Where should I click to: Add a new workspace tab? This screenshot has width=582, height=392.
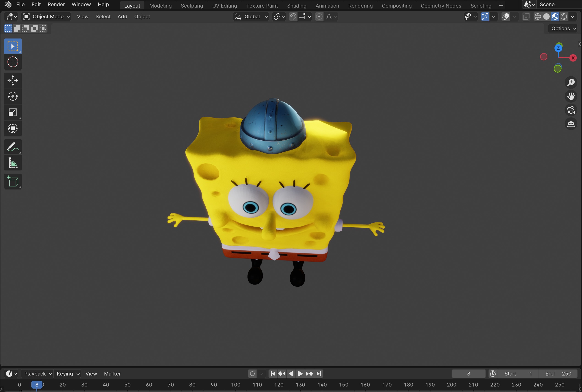[x=500, y=5]
